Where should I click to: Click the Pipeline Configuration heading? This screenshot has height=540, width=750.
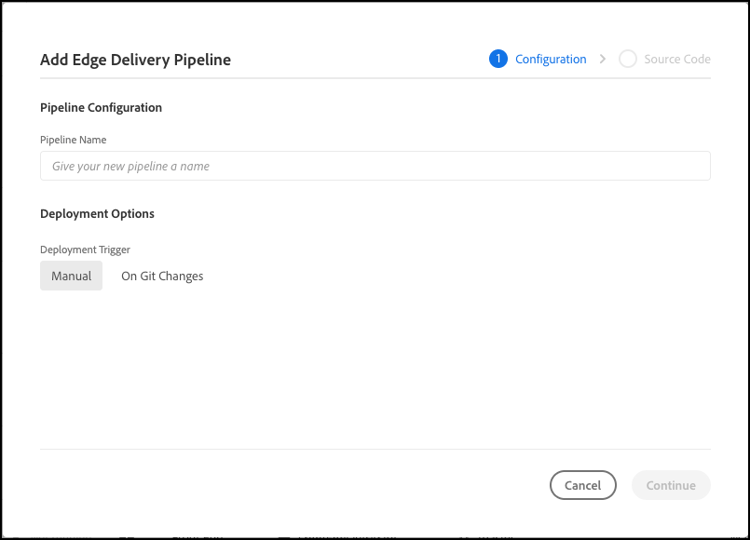[x=101, y=107]
